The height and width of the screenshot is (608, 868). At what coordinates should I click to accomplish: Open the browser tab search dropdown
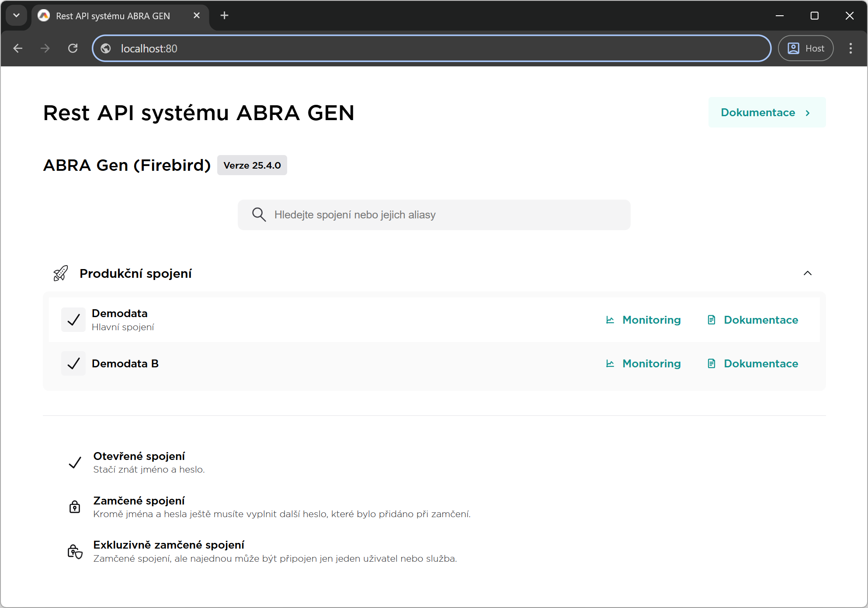16,16
